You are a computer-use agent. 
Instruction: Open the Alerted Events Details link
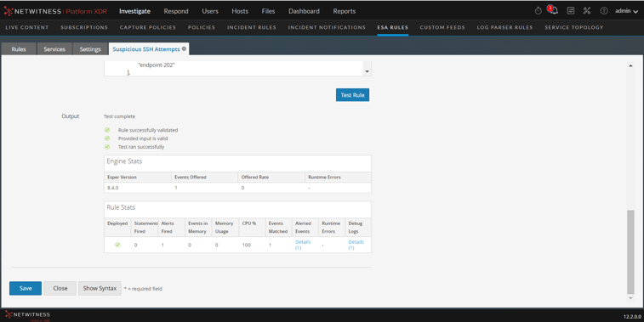point(303,245)
